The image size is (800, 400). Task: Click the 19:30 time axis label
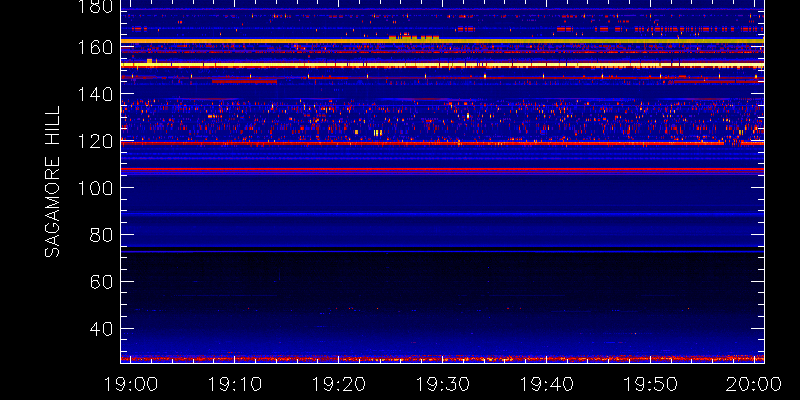[x=443, y=384]
